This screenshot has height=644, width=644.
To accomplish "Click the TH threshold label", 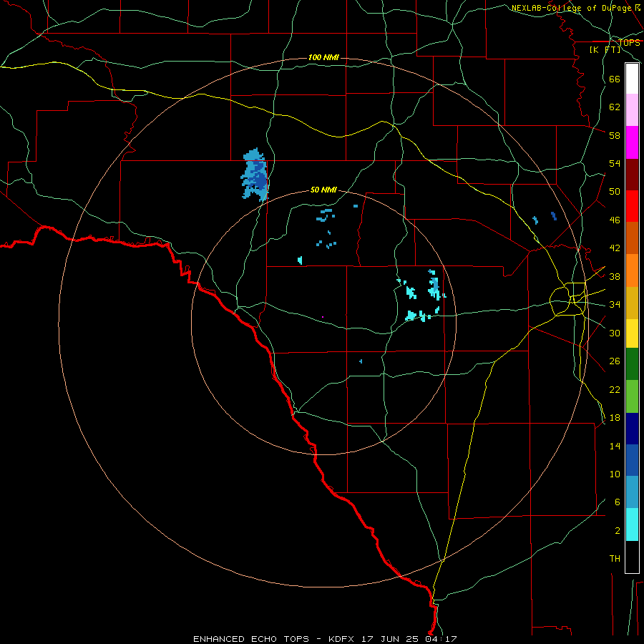I will click(615, 559).
